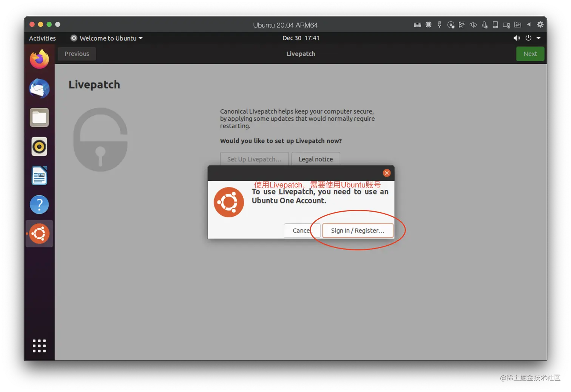This screenshot has width=571, height=392.
Task: Open the USB devices icon in VM toolbar
Action: coord(439,25)
